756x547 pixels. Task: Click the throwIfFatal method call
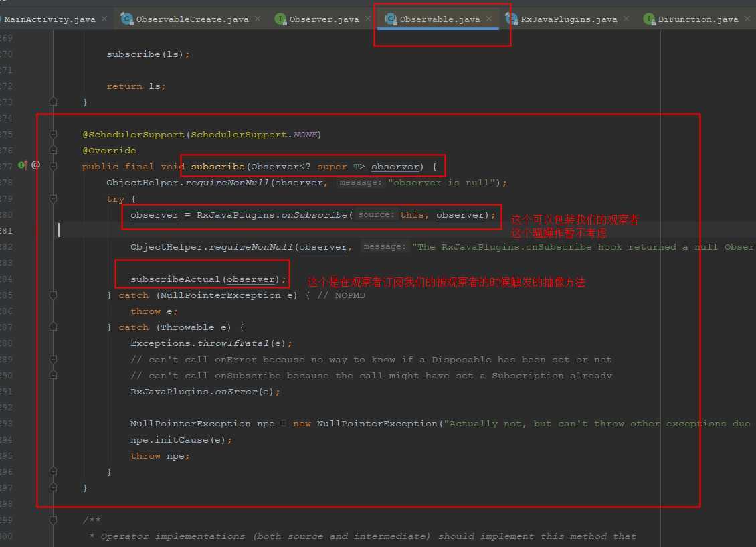[233, 343]
